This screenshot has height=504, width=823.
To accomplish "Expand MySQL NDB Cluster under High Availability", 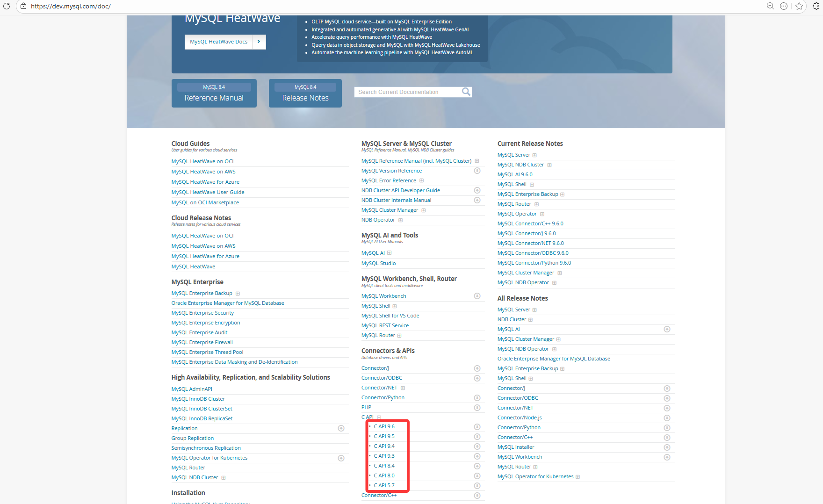I will pyautogui.click(x=224, y=478).
